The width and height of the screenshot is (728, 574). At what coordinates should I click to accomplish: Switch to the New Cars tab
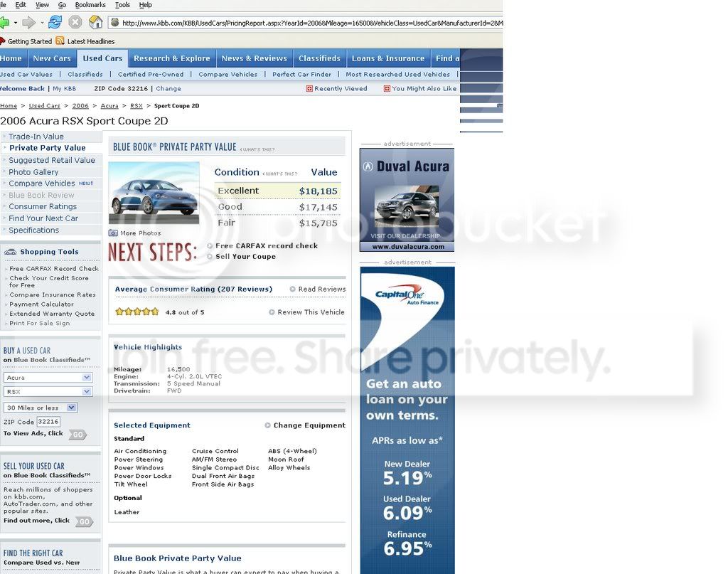click(52, 58)
